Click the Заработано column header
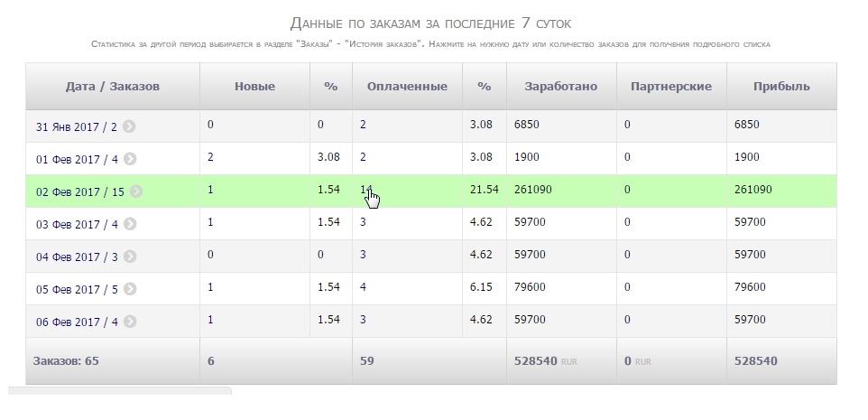 [558, 87]
